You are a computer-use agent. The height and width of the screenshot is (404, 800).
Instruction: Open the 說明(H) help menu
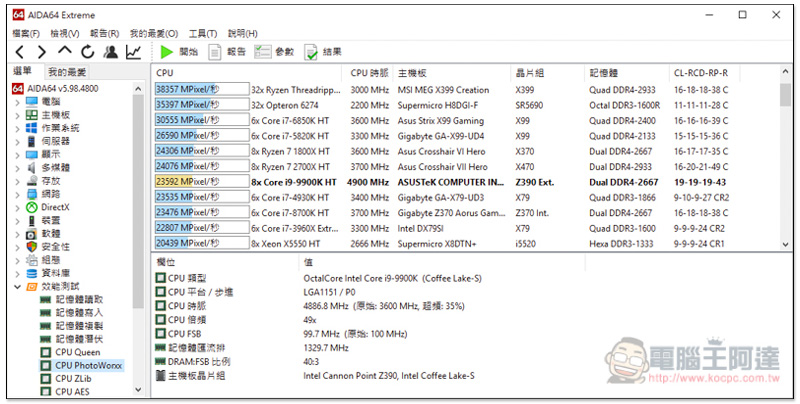[242, 33]
